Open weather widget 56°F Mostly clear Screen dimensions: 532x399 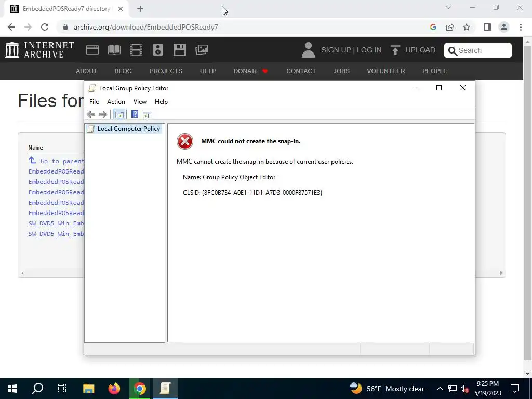click(387, 389)
